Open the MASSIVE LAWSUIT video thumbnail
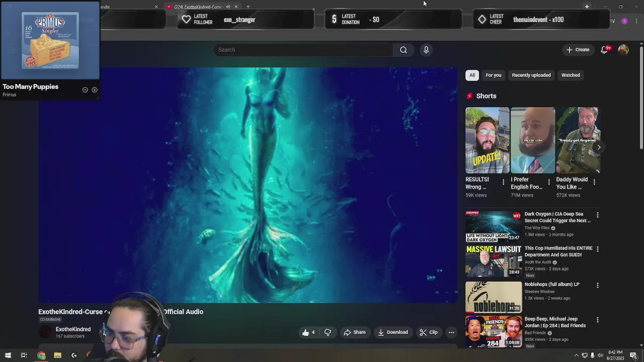Viewport: 644px width, 362px height. 494,261
